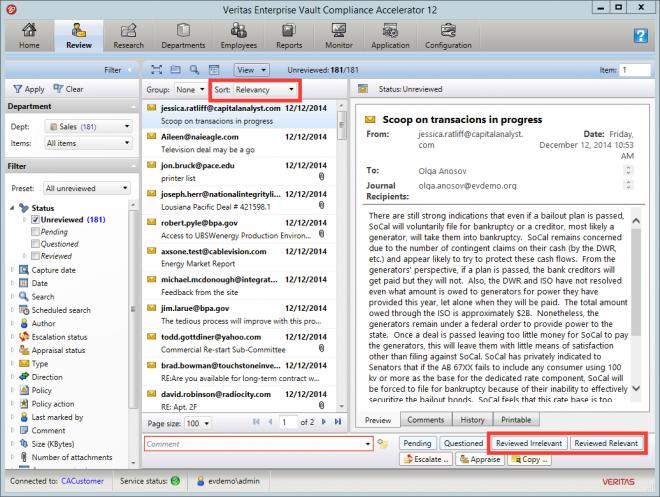Mark item as Pending

(417, 443)
